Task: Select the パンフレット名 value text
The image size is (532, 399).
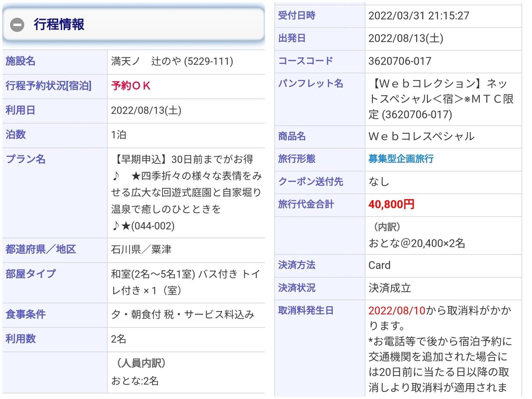Action: pos(441,99)
